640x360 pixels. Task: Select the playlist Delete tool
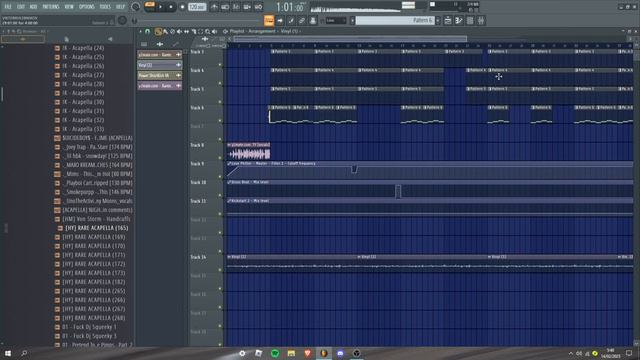(172, 31)
